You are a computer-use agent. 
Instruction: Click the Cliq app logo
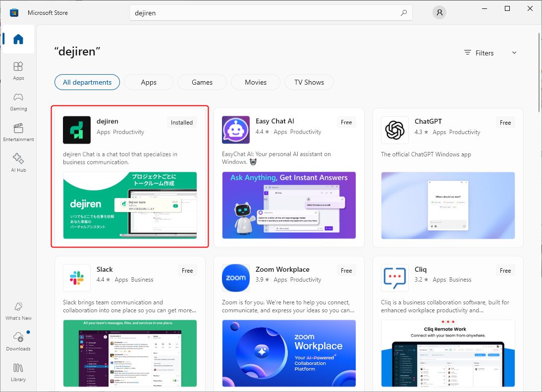(395, 278)
